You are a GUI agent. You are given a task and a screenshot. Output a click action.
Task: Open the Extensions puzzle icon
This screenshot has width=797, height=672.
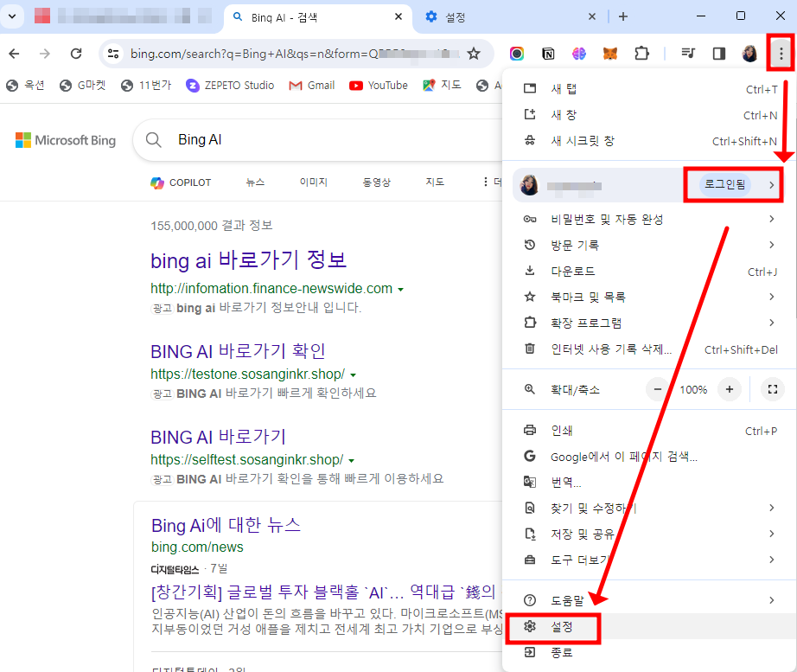pos(642,54)
